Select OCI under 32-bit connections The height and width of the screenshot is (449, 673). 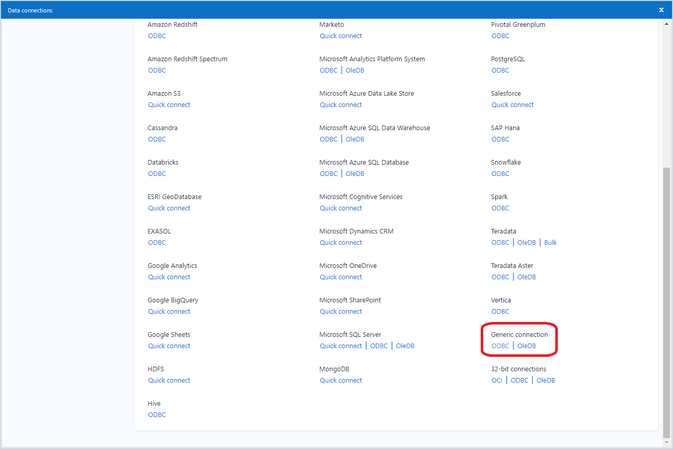pos(497,380)
